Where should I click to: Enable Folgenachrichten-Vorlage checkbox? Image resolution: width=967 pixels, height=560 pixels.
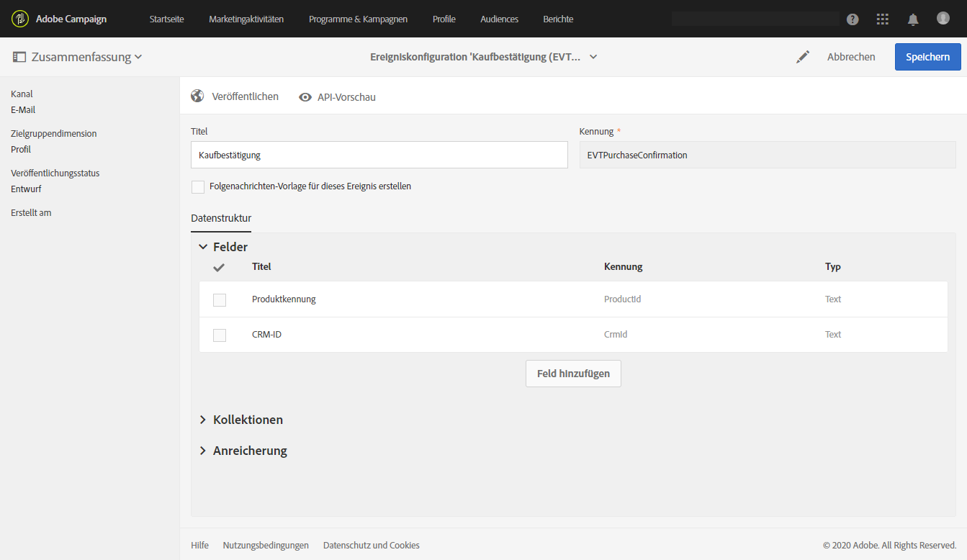click(198, 187)
